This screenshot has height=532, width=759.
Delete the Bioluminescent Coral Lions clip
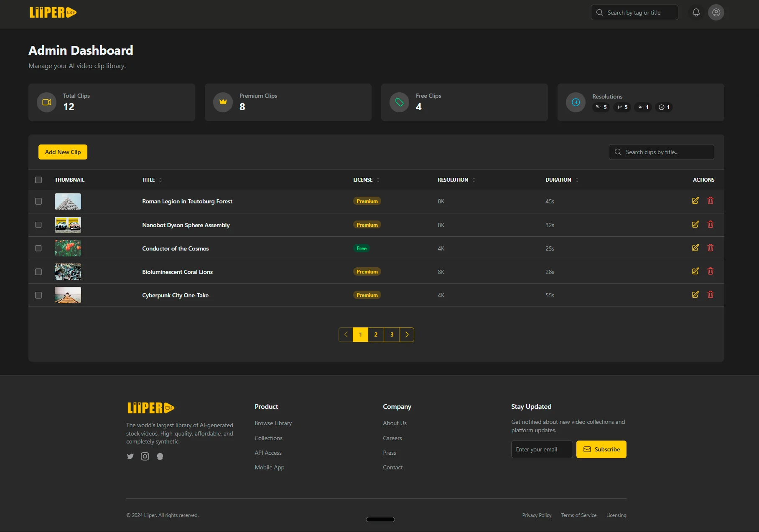coord(710,271)
